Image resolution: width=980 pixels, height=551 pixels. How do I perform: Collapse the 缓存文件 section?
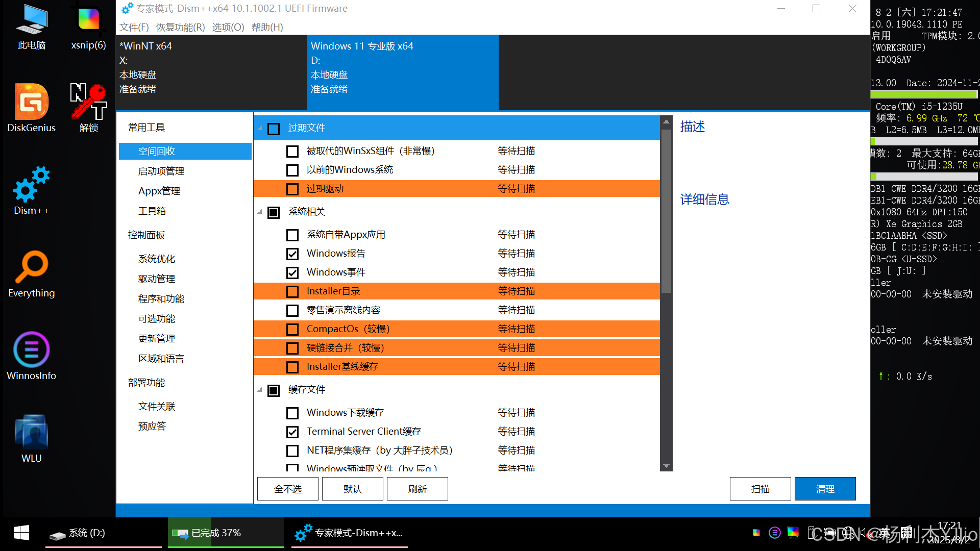tap(259, 390)
